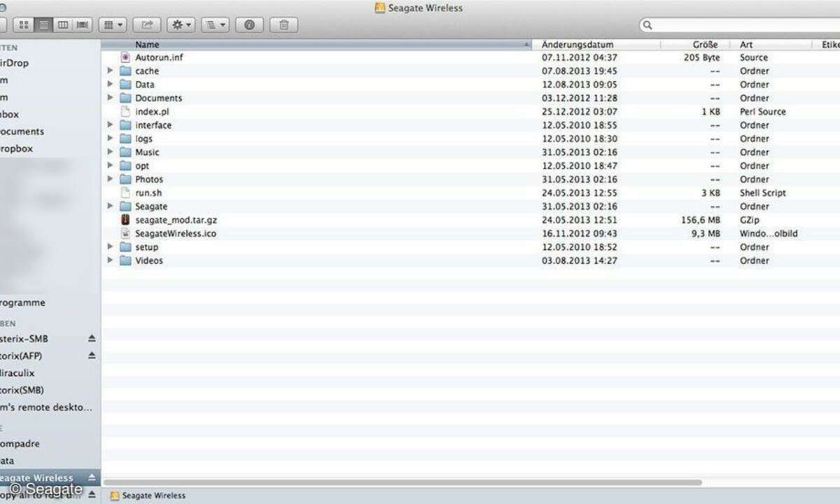Click the interface folder icon

tap(125, 125)
